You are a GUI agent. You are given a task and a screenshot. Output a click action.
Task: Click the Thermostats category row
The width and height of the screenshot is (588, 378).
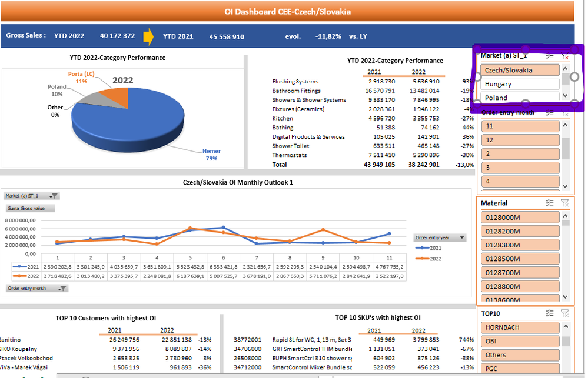coord(373,155)
